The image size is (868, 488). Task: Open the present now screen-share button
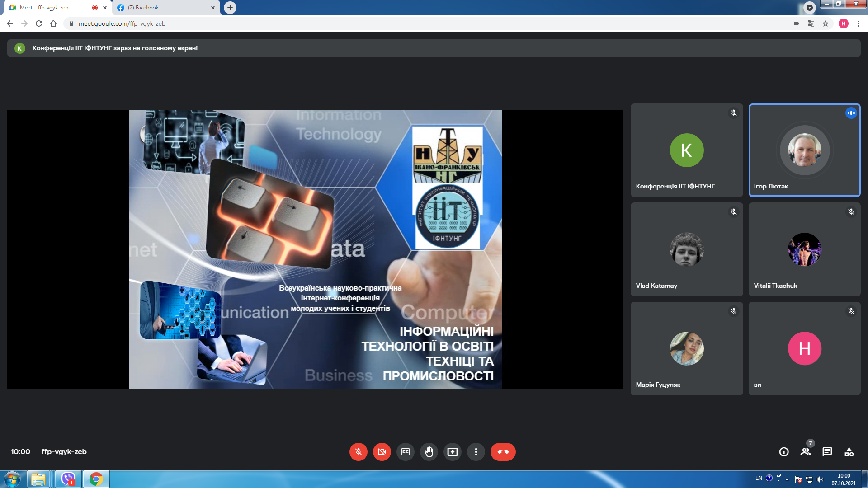[453, 452]
